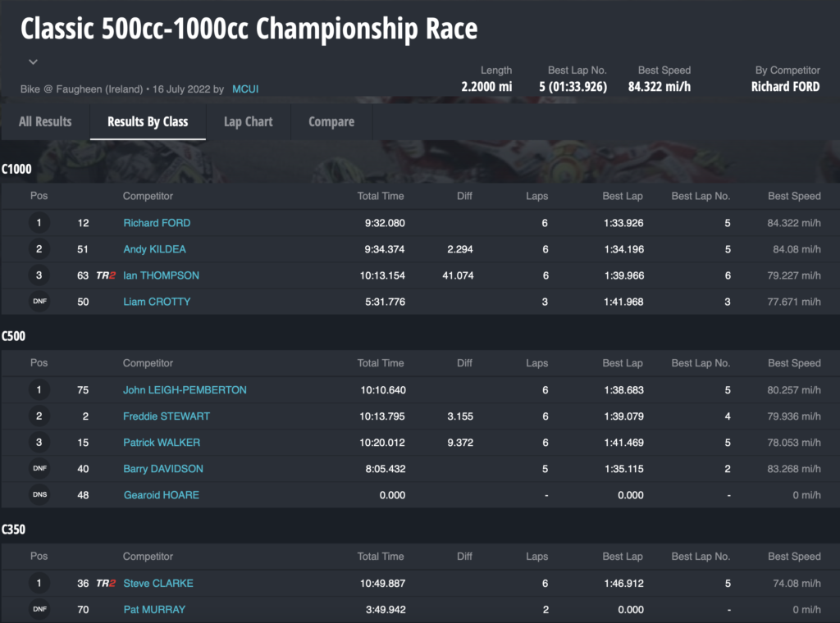Viewport: 840px width, 623px height.
Task: Click best speed 79.936 mi/h
Action: pos(794,416)
